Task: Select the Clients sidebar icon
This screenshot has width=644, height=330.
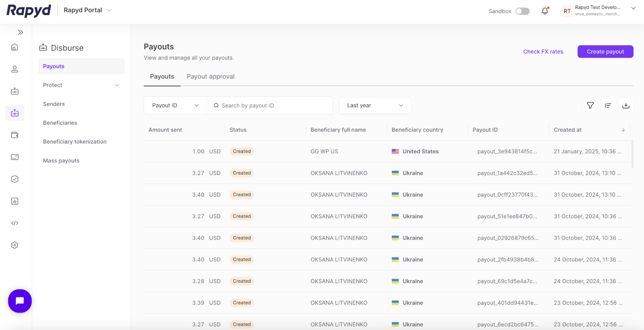Action: pyautogui.click(x=15, y=69)
